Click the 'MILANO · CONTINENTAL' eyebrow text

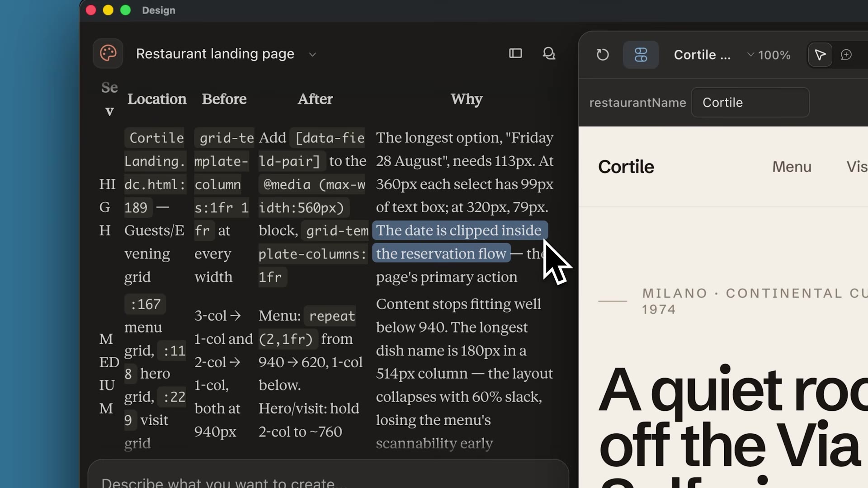(x=742, y=293)
